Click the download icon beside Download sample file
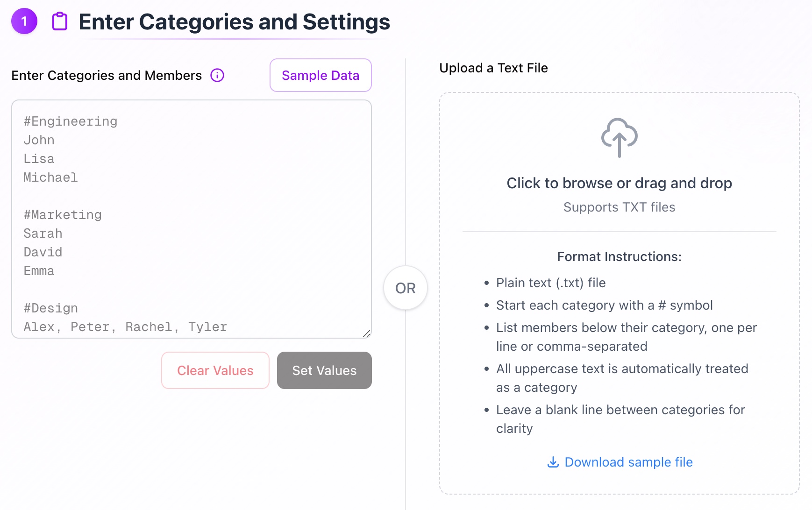This screenshot has width=812, height=510. tap(553, 462)
